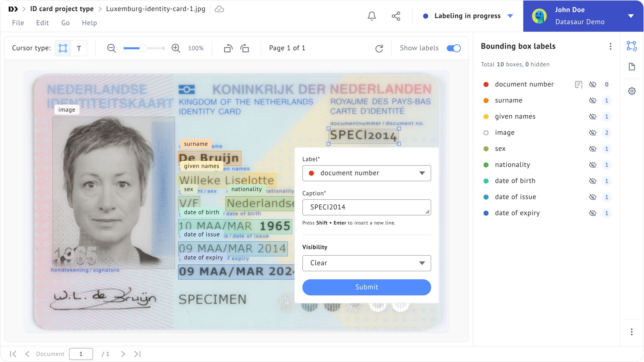This screenshot has height=362, width=644.
Task: Open the notifications bell
Action: 372,16
